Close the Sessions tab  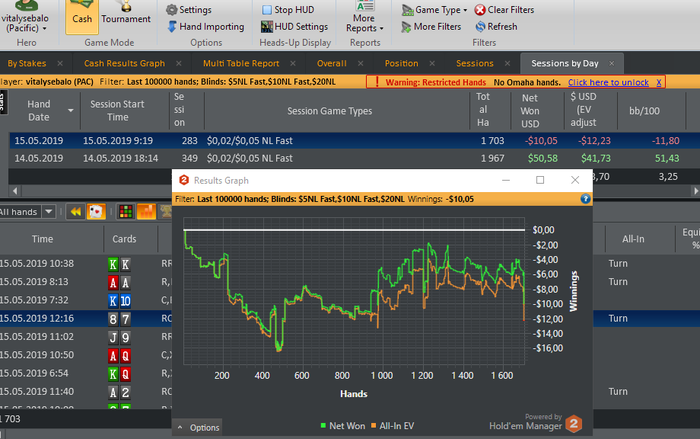[x=508, y=63]
